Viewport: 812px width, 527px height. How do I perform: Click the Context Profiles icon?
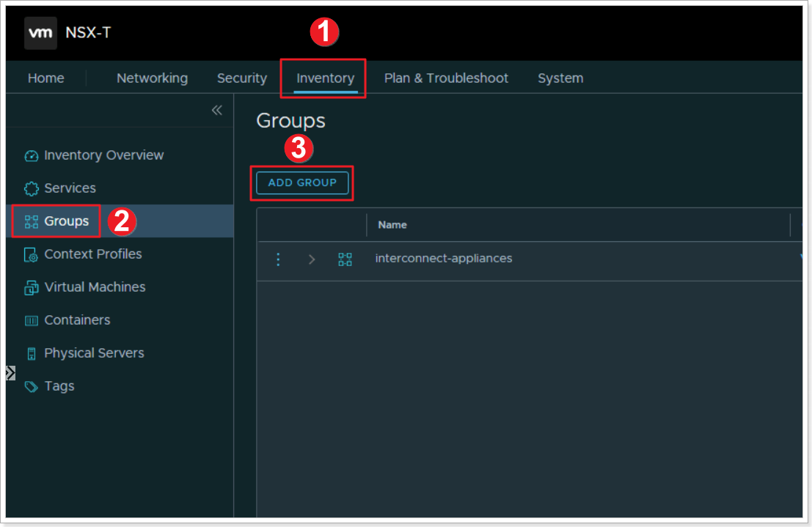[x=31, y=254]
